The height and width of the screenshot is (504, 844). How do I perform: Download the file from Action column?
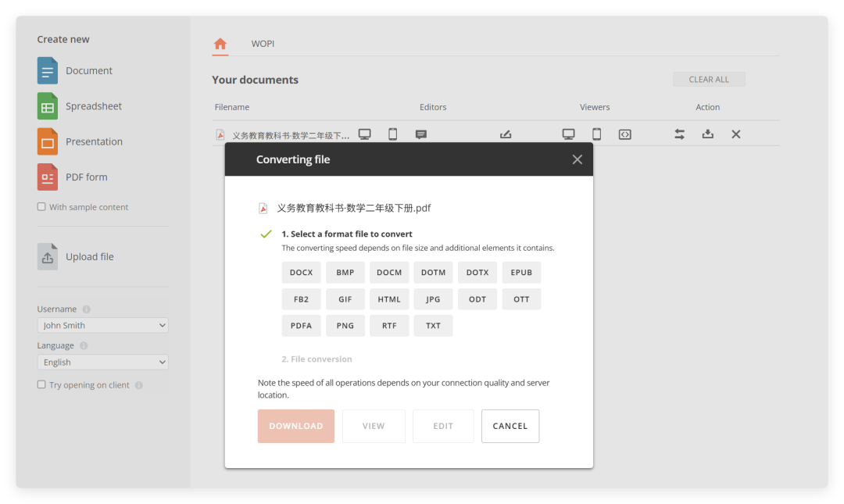[708, 134]
